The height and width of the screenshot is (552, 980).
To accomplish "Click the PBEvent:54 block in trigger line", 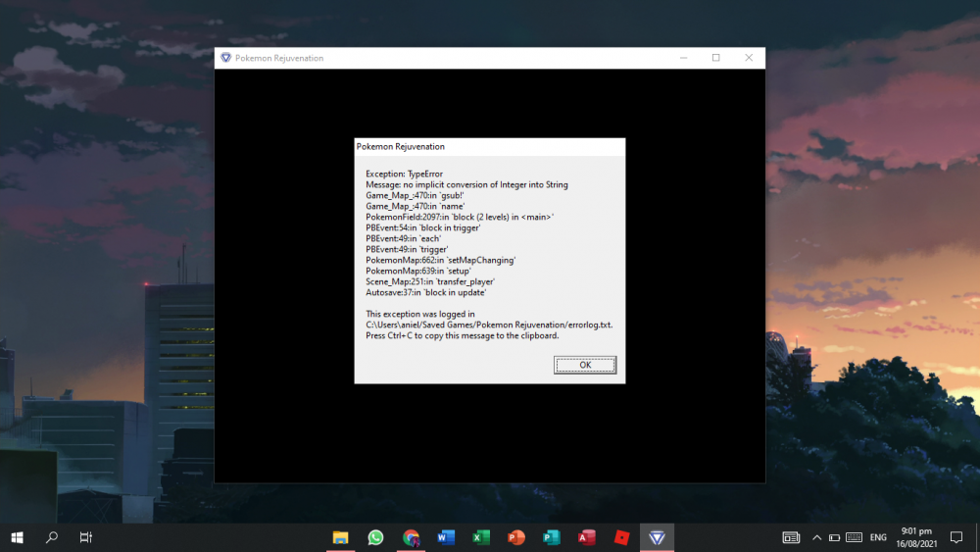I will pos(423,227).
